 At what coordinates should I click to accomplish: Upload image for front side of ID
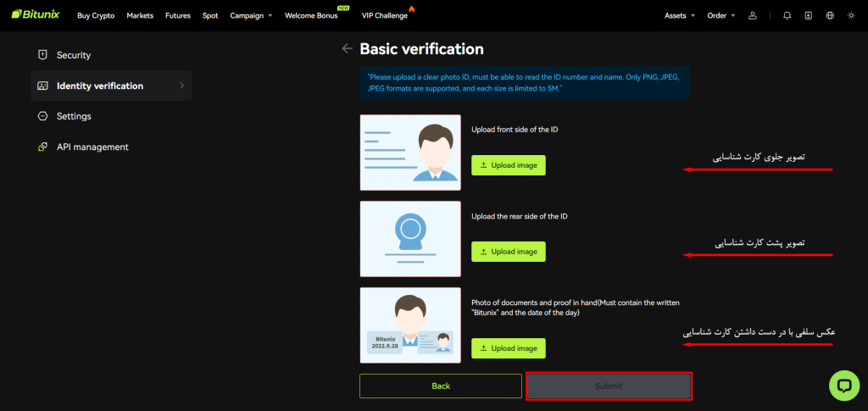pos(509,165)
